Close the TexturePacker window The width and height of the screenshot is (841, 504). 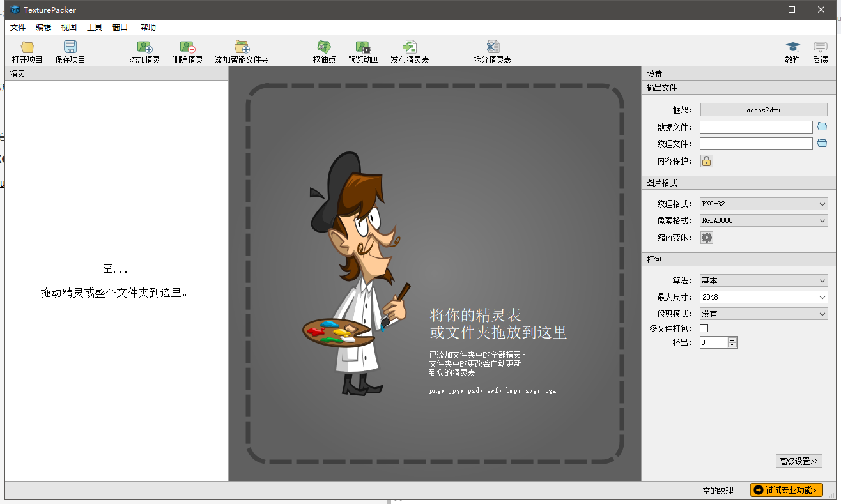[x=821, y=10]
